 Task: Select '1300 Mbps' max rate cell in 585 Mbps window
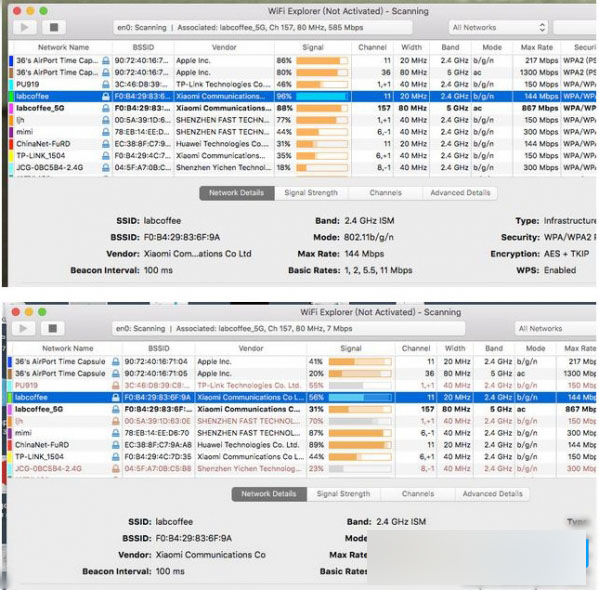[x=539, y=73]
